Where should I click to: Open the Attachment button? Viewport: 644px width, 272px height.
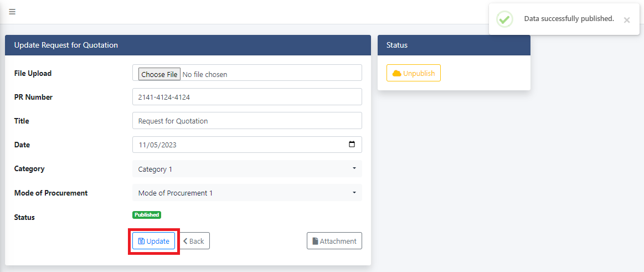pyautogui.click(x=334, y=241)
